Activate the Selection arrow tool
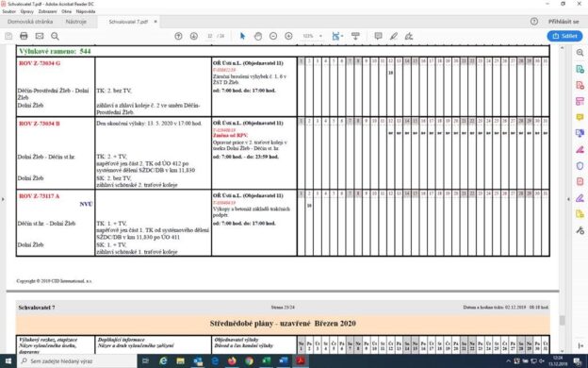 point(242,36)
